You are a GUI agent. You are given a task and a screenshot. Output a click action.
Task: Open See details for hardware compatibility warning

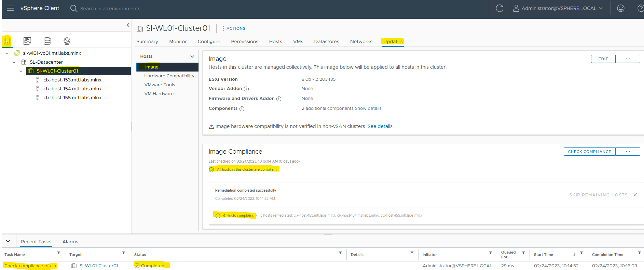coord(380,127)
